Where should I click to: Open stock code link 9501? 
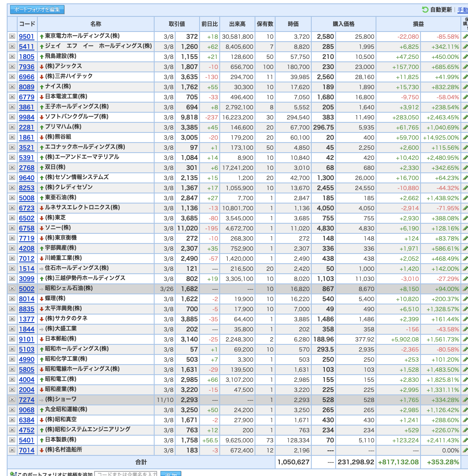(26, 37)
